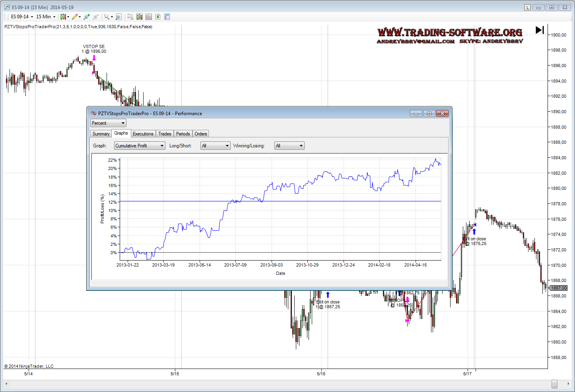Open the data box panel icon
575x392 pixels.
(167, 17)
